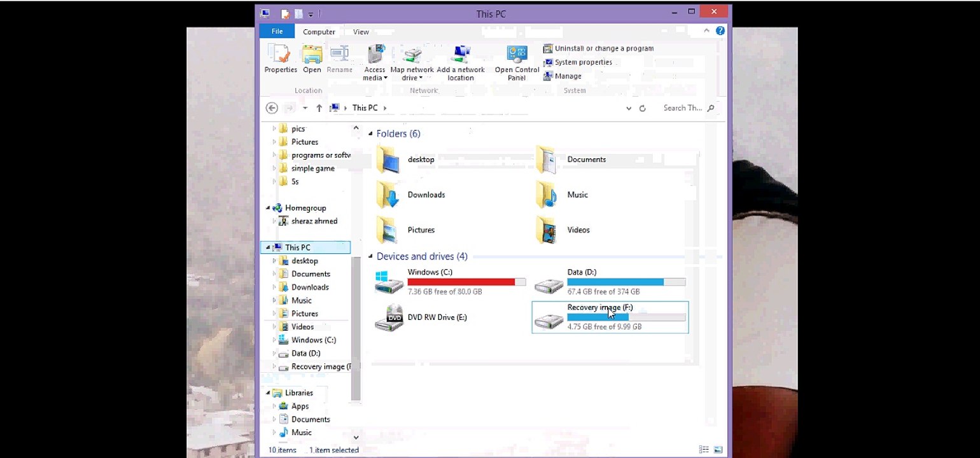Click the navigation pane scroll down arrow

point(356,438)
